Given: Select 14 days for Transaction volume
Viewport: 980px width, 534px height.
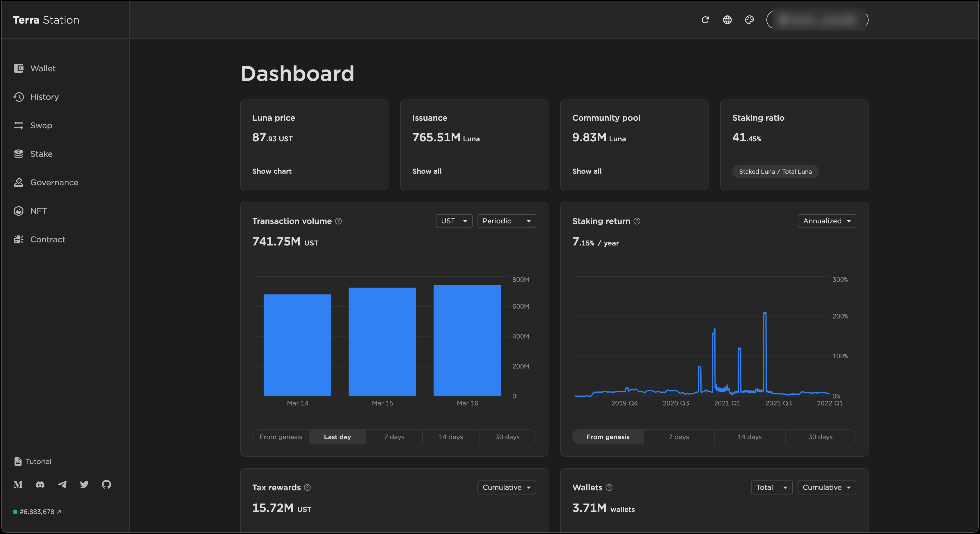Looking at the screenshot, I should (x=451, y=437).
